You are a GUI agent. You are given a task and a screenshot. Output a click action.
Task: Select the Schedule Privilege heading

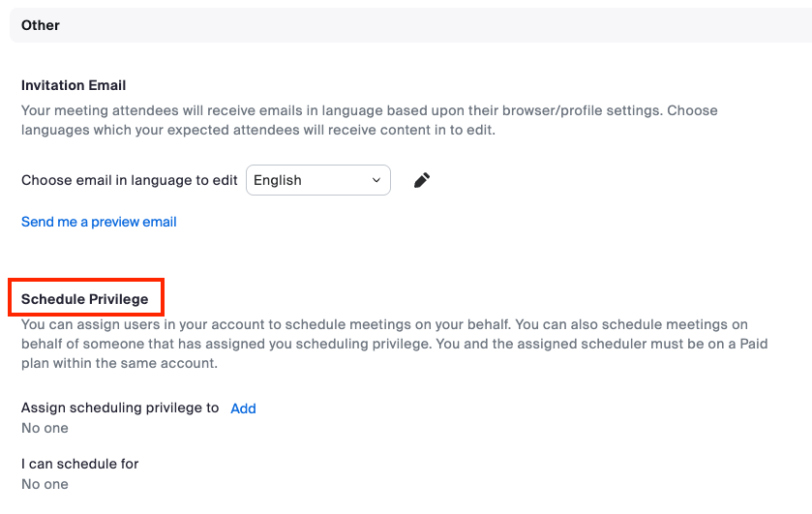84,299
